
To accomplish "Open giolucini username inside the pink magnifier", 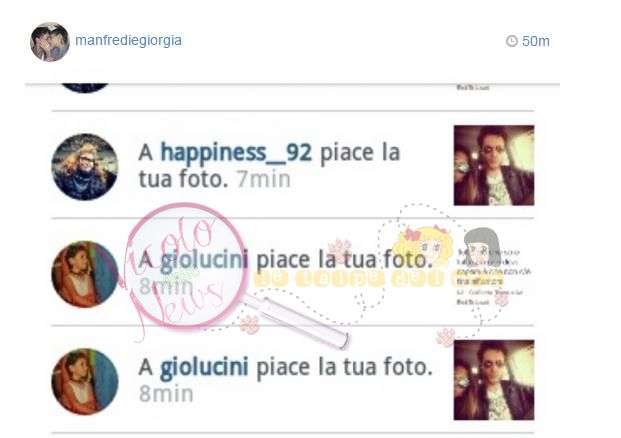I will 204,260.
